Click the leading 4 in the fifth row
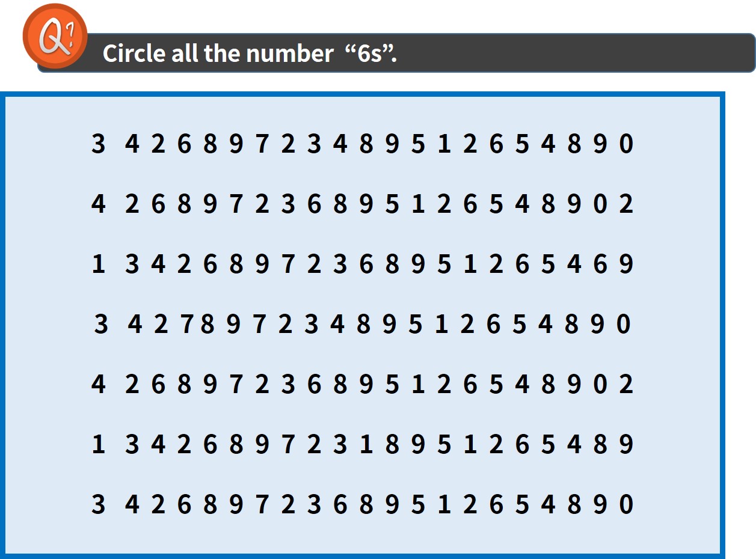The height and width of the screenshot is (559, 756). click(x=99, y=384)
